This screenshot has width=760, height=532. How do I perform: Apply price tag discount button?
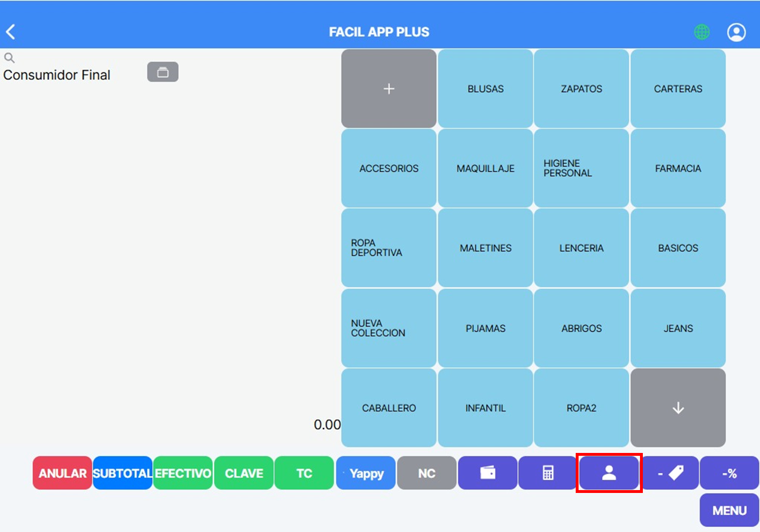tap(670, 473)
